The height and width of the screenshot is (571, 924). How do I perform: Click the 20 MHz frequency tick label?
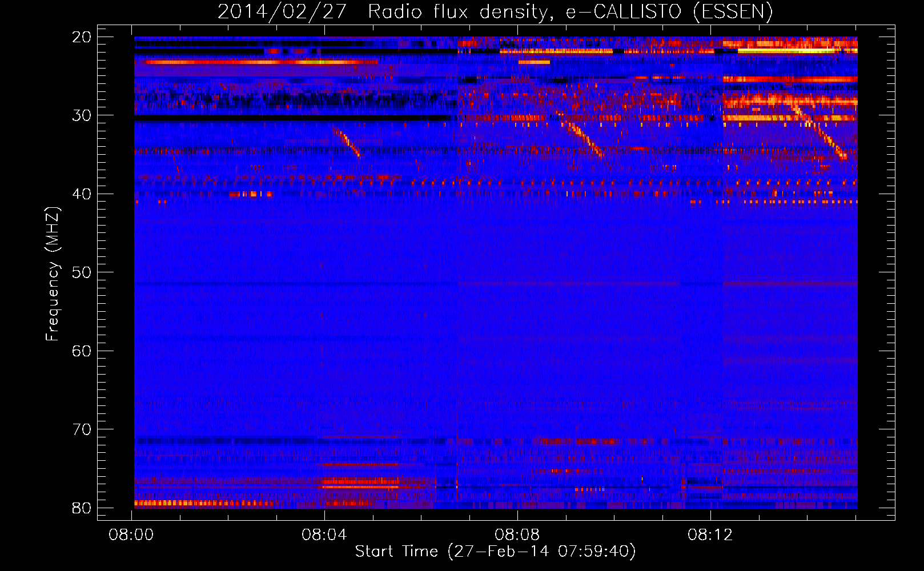[82, 37]
